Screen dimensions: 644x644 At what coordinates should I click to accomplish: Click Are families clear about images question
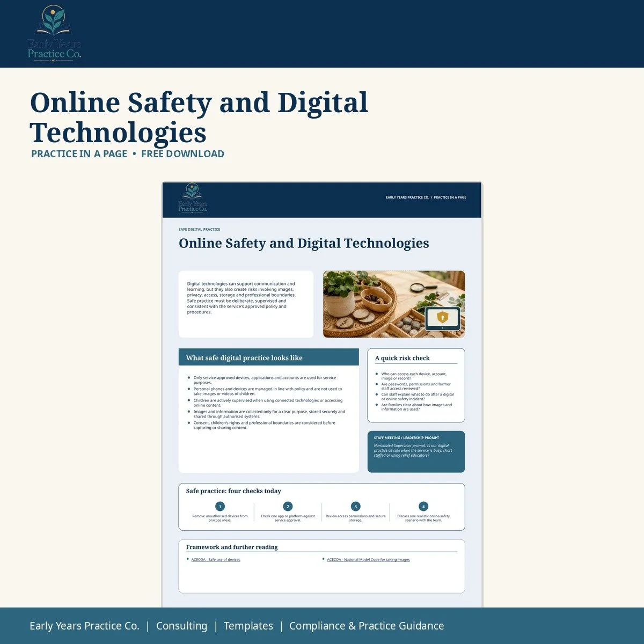(416, 407)
